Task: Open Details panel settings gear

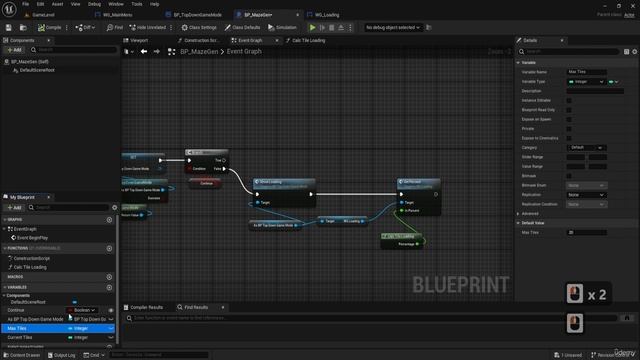Action: point(635,51)
